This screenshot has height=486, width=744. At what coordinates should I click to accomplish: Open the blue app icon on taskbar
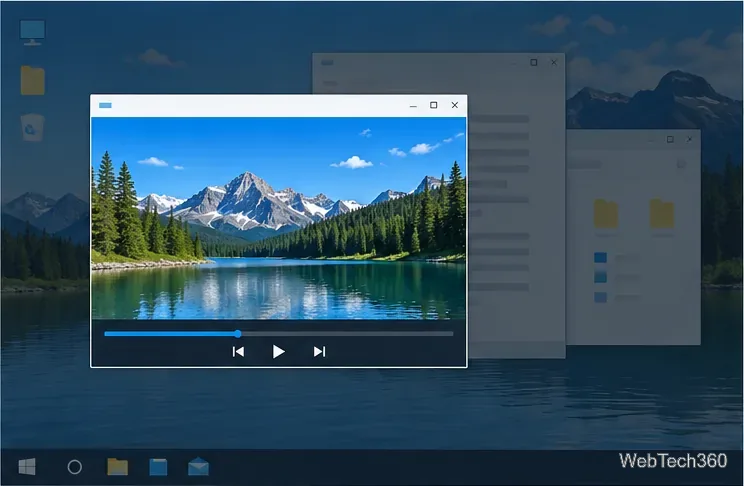click(x=158, y=467)
